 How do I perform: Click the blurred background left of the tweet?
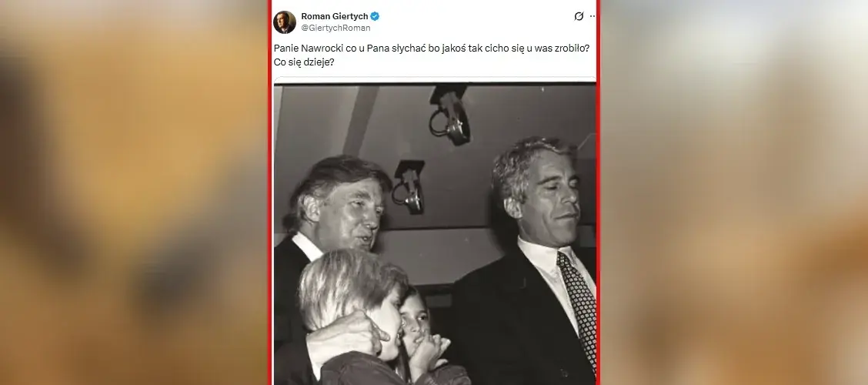pos(135,192)
